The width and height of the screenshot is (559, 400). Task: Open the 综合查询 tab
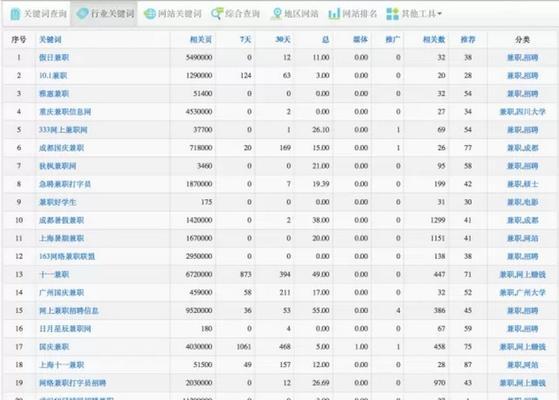pos(236,14)
